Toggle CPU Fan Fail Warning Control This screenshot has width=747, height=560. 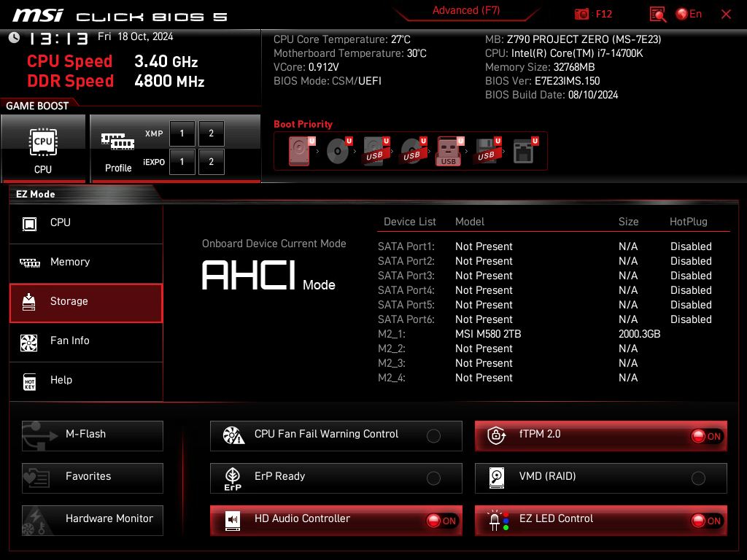433,436
